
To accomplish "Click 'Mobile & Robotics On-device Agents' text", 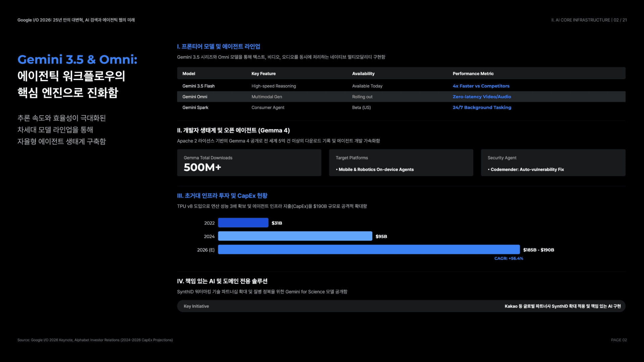I will click(375, 170).
